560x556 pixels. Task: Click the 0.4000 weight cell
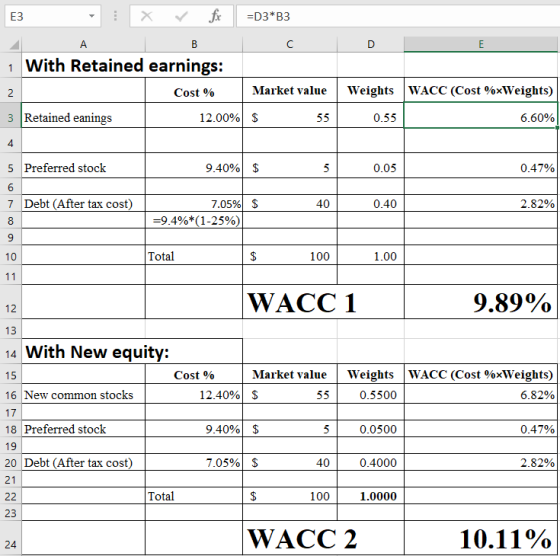pos(371,462)
